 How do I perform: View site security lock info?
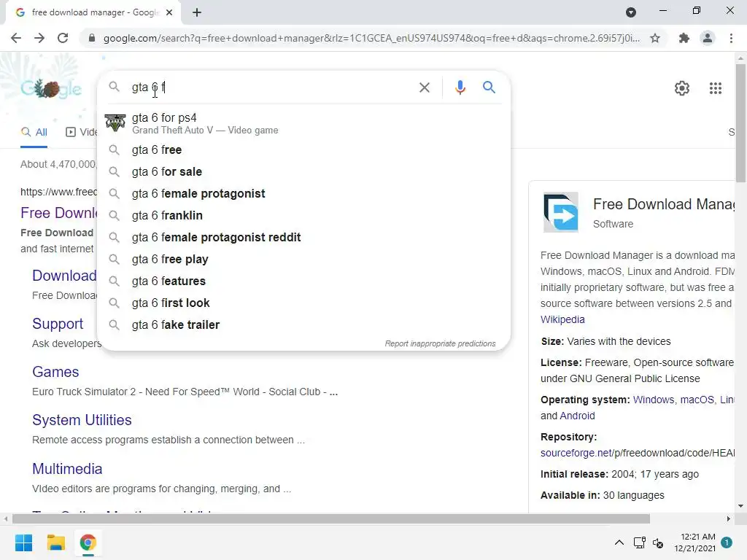point(92,38)
